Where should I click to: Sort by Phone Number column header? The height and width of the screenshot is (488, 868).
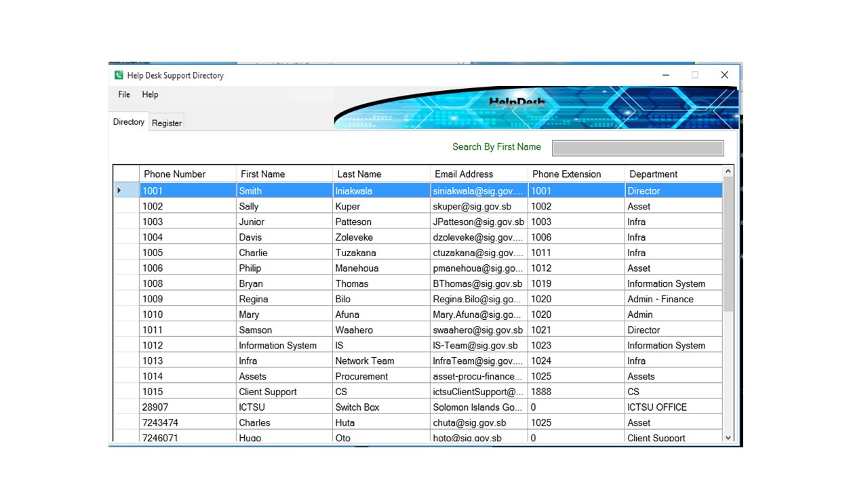pyautogui.click(x=188, y=174)
